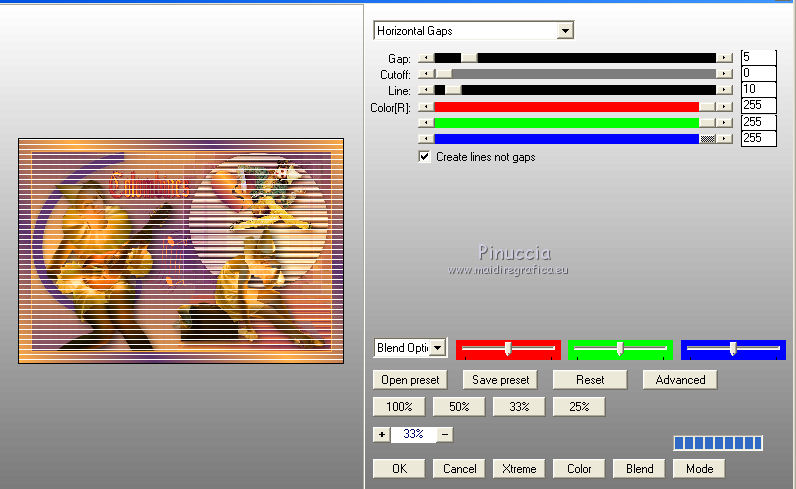Click the blue value field showing 255
Screen dimensions: 796x489
(x=758, y=138)
